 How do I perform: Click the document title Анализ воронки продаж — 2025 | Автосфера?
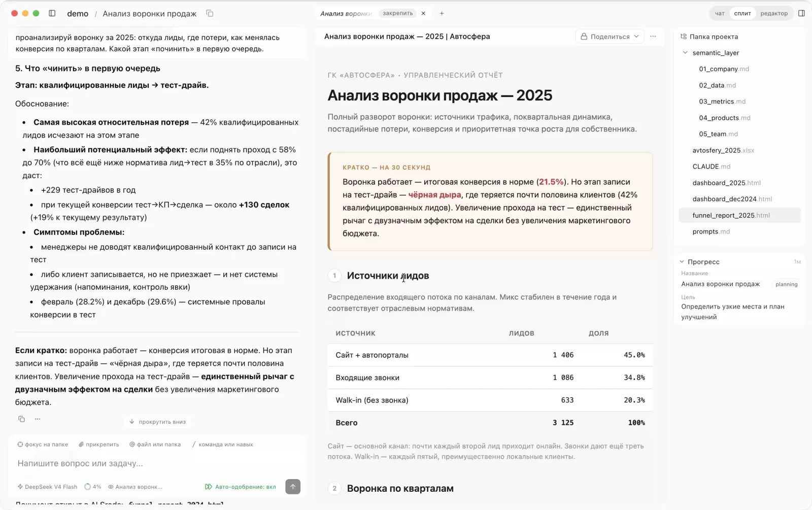tap(407, 37)
